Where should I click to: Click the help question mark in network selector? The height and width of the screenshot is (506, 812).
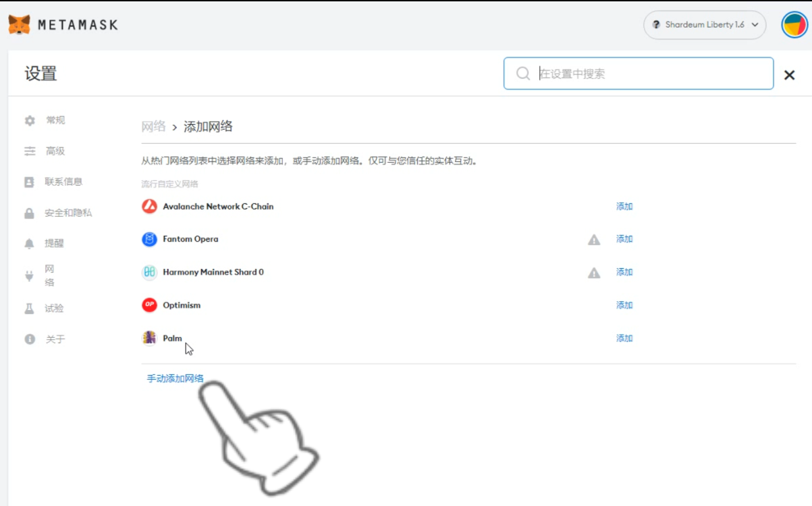coord(656,24)
